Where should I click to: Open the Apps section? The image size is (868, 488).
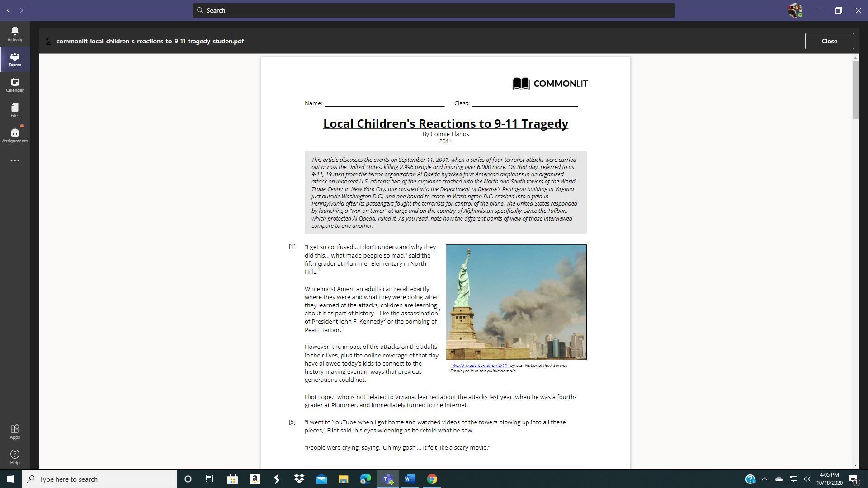pyautogui.click(x=14, y=431)
